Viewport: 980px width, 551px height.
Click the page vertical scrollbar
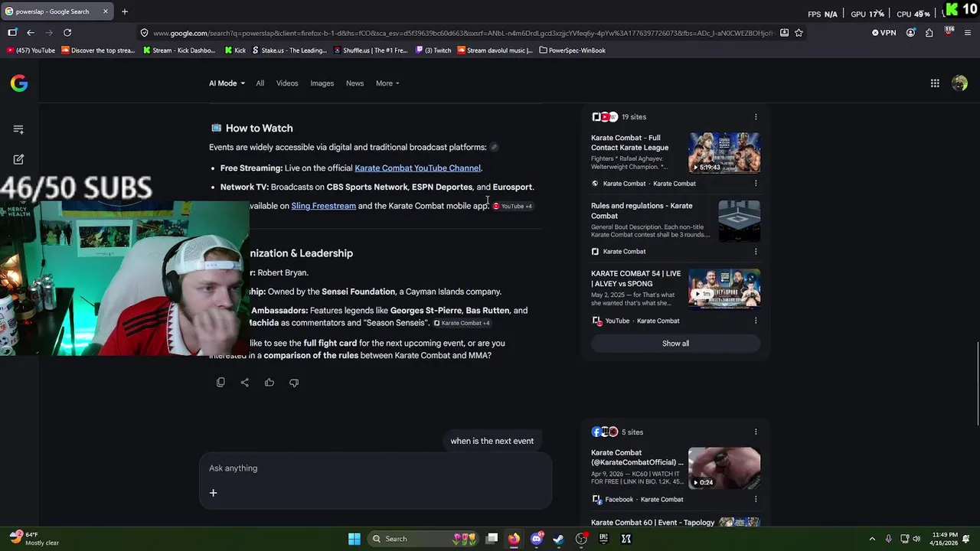coord(978,383)
